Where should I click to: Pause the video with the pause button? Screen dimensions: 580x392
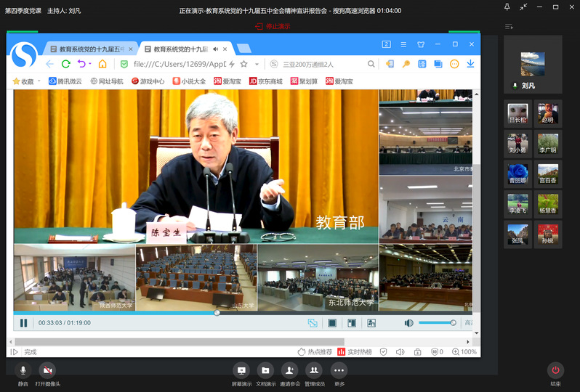tap(23, 323)
